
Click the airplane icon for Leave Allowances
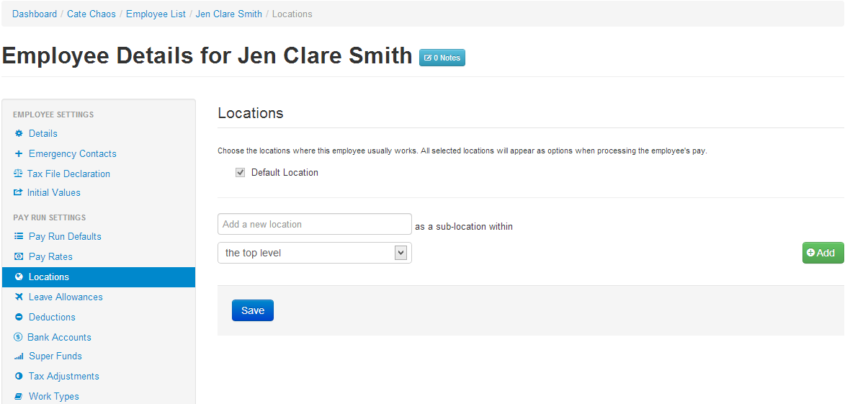(x=19, y=297)
